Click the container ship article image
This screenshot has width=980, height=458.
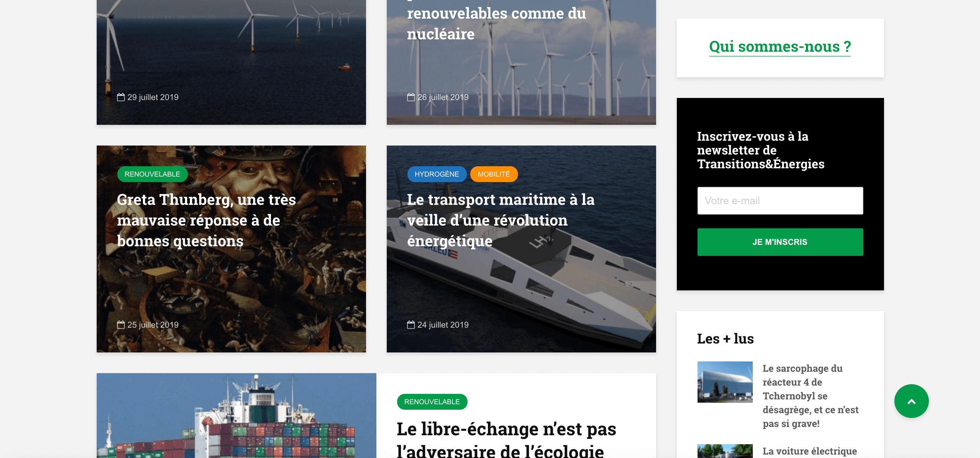pos(236,416)
